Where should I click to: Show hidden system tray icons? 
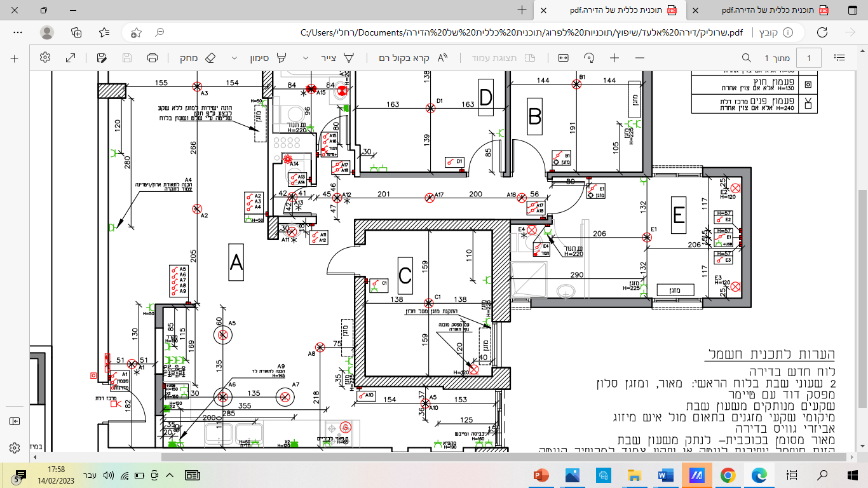170,475
